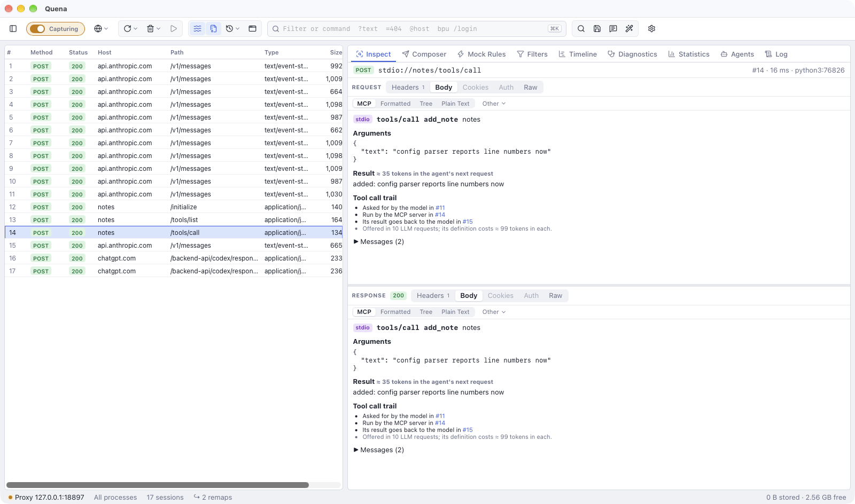Open the history clock dropdown
Screen dimensions: 855x504
[x=232, y=29]
